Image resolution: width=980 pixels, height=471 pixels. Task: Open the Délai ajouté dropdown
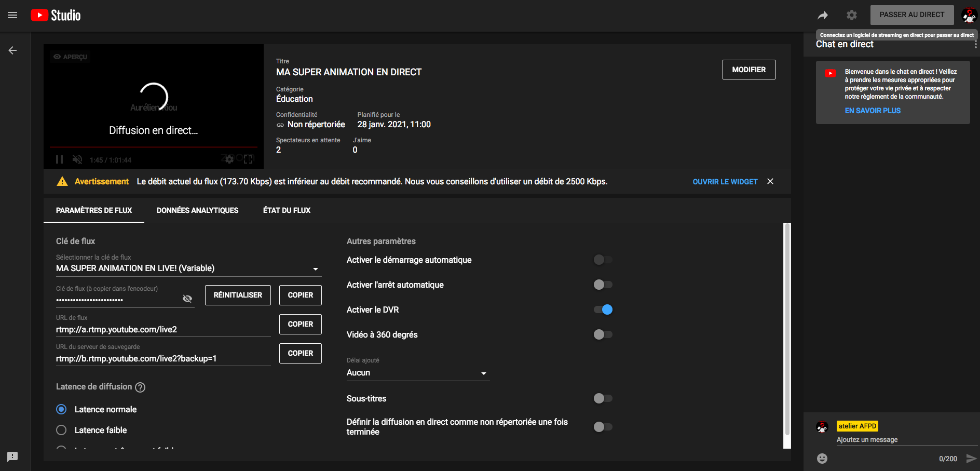point(483,373)
